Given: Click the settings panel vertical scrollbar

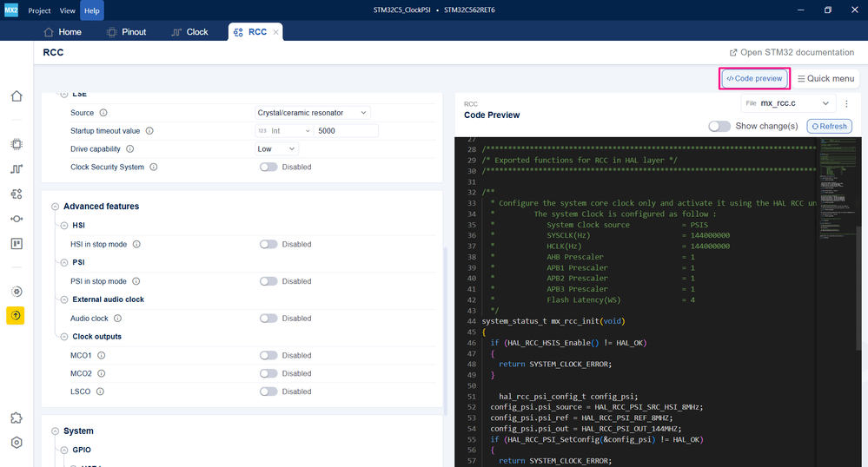Looking at the screenshot, I should click(445, 331).
